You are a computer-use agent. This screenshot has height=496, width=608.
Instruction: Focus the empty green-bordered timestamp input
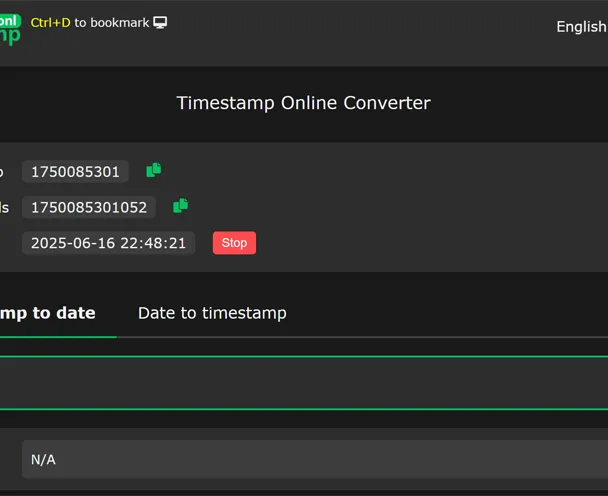(304, 383)
